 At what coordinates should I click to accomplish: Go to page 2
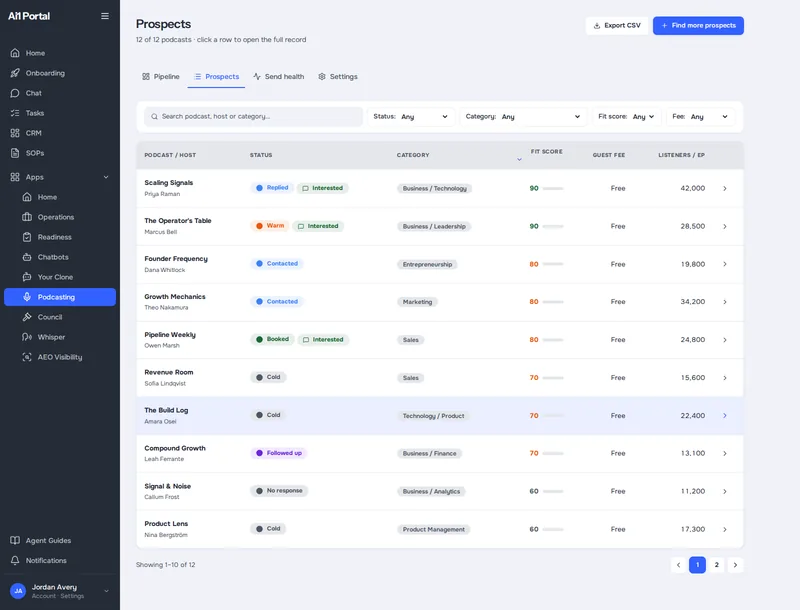pos(716,565)
